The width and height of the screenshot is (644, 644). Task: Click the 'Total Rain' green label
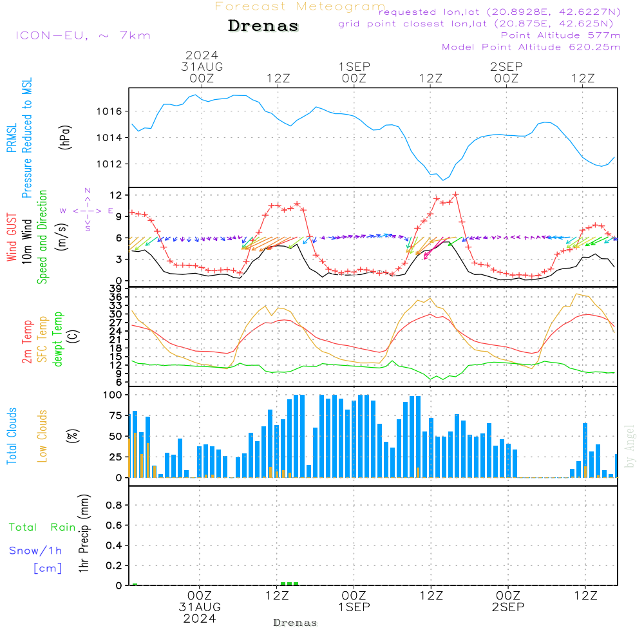[x=43, y=527]
